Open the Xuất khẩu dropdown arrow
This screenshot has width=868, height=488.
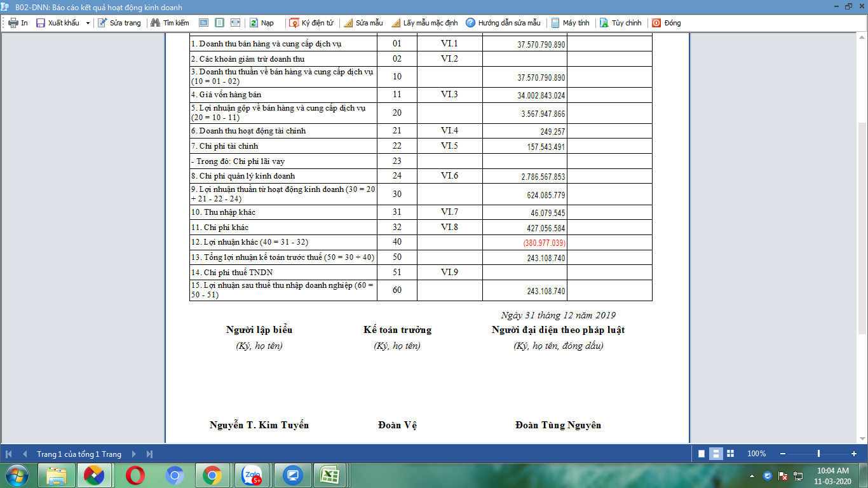[88, 23]
